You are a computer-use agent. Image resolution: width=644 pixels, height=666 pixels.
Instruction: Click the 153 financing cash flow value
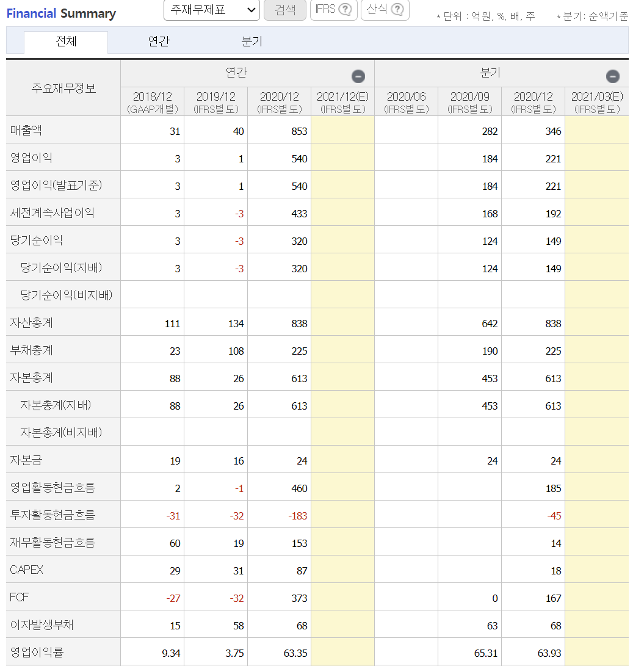point(299,544)
